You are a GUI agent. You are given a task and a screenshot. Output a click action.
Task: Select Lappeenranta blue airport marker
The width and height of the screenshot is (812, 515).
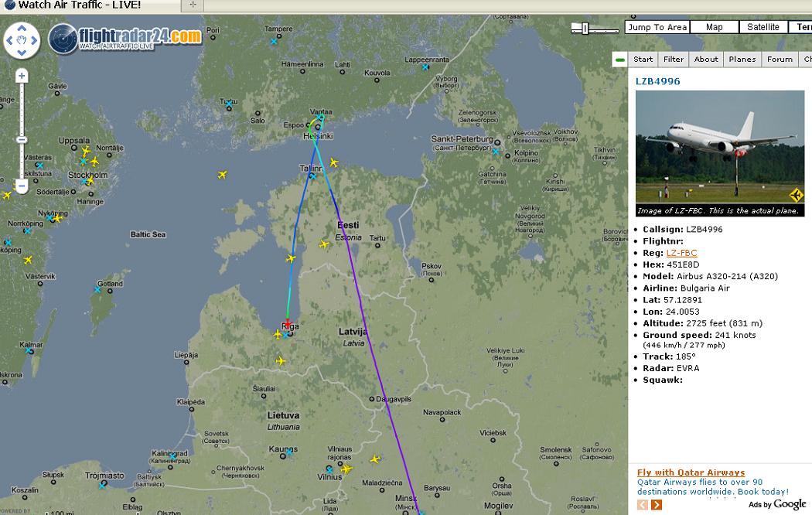(425, 67)
